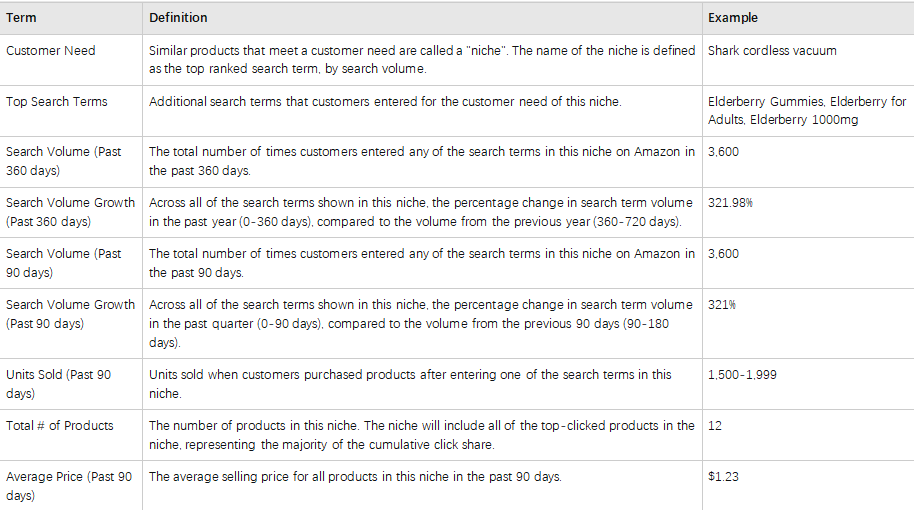
Task: Click the average selling price definition text
Action: (x=355, y=477)
